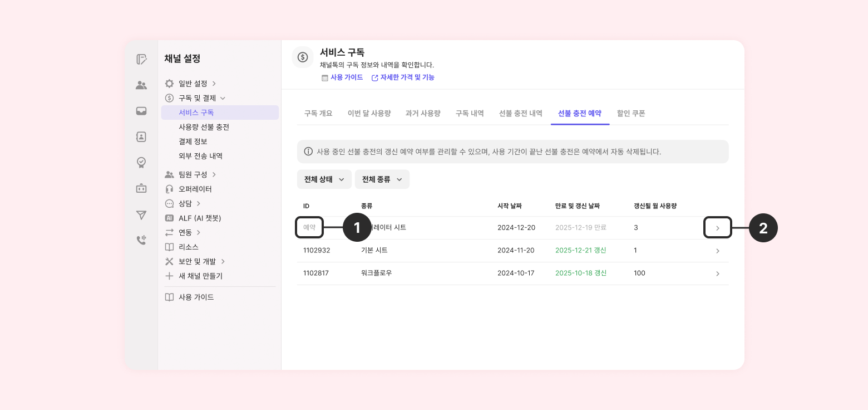Open 자세한 가격 및 기능 link
868x410 pixels.
[x=407, y=77]
